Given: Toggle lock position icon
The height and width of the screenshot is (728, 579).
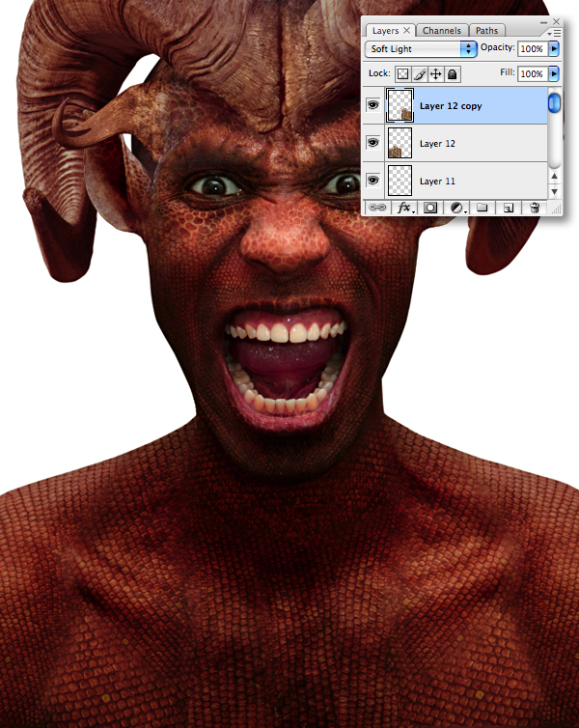Looking at the screenshot, I should tap(435, 74).
